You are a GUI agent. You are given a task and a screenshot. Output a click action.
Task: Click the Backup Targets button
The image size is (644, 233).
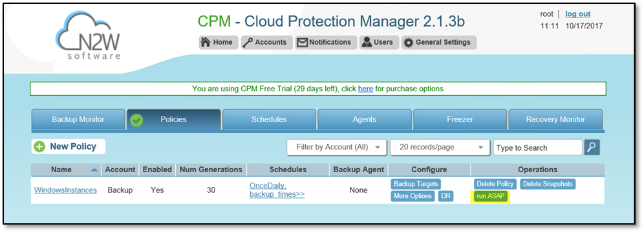416,184
